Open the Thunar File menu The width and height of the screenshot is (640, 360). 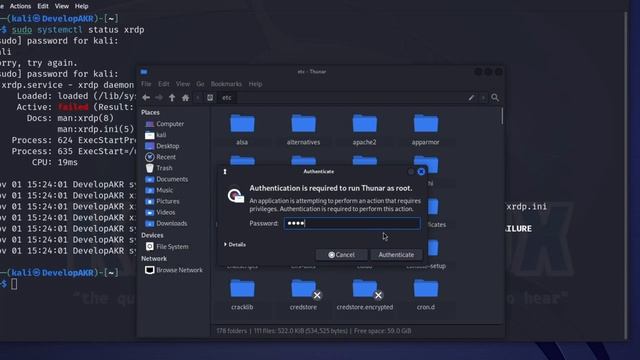point(146,84)
